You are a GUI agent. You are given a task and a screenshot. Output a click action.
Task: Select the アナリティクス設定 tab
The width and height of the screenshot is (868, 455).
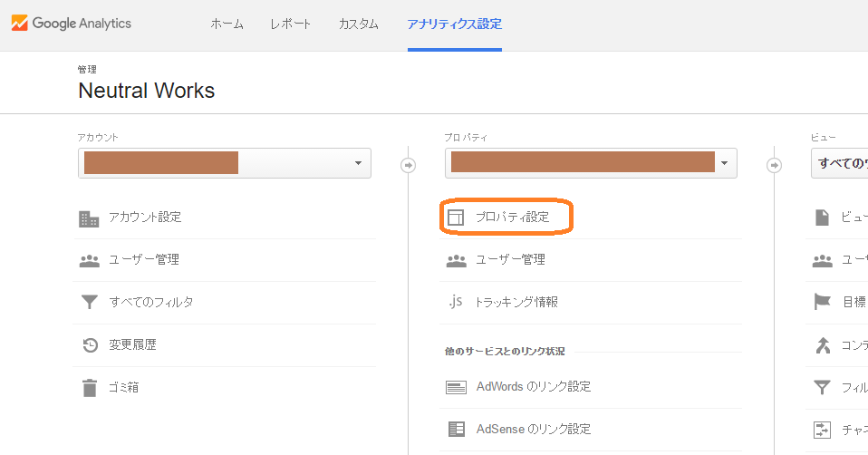[x=455, y=24]
